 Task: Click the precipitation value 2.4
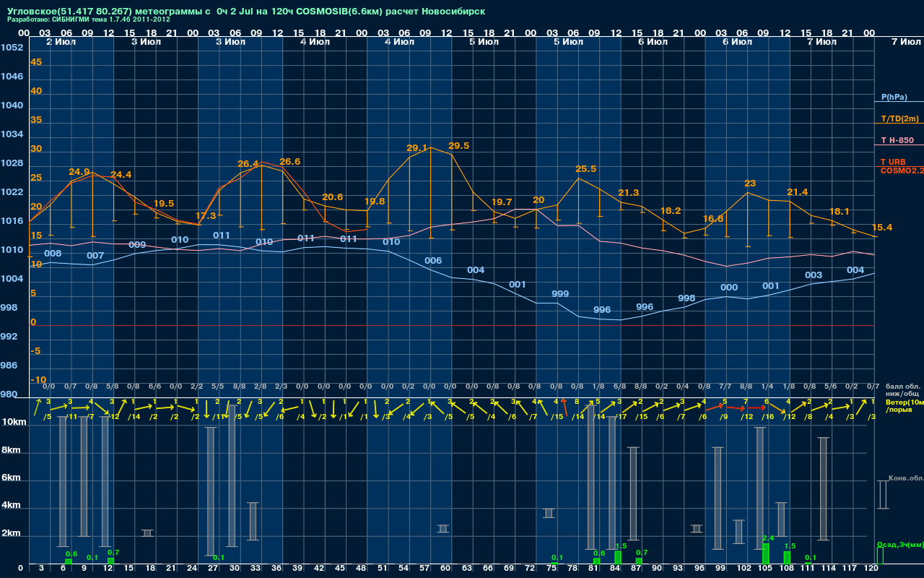click(768, 538)
